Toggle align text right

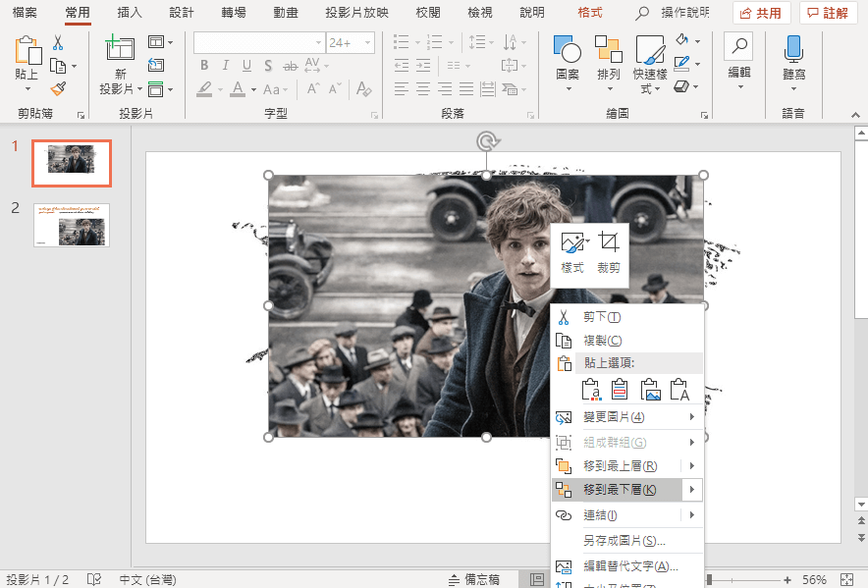tap(445, 88)
